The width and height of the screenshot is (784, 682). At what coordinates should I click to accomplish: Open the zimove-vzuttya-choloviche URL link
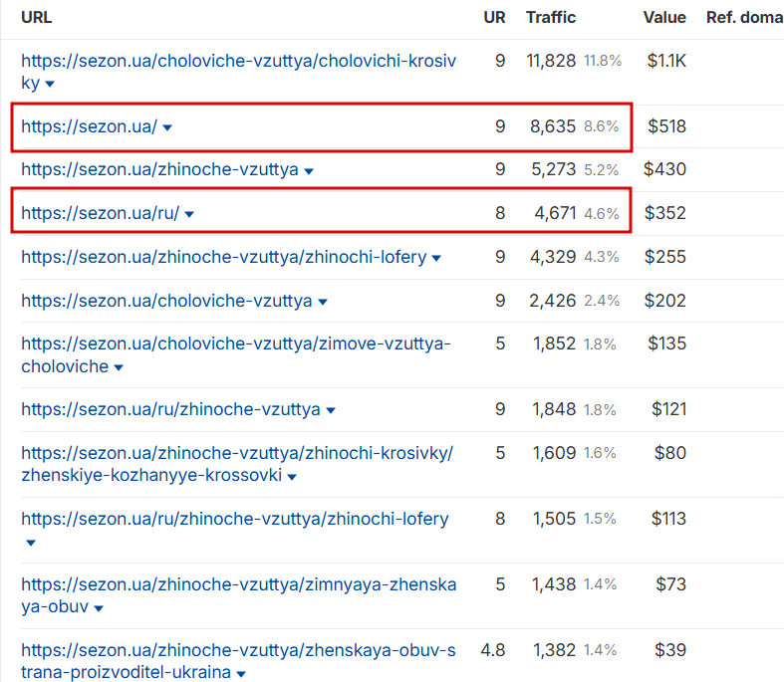coord(236,354)
